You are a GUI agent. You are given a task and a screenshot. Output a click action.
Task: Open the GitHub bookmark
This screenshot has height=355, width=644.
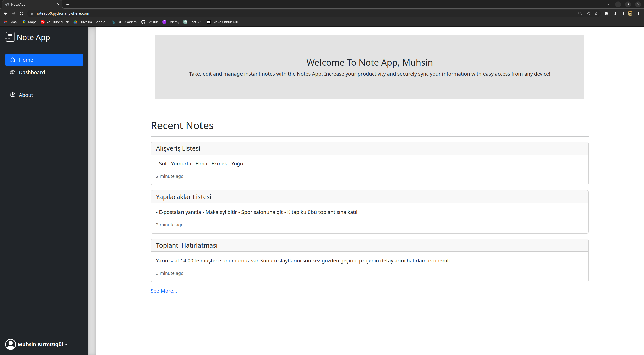[150, 22]
